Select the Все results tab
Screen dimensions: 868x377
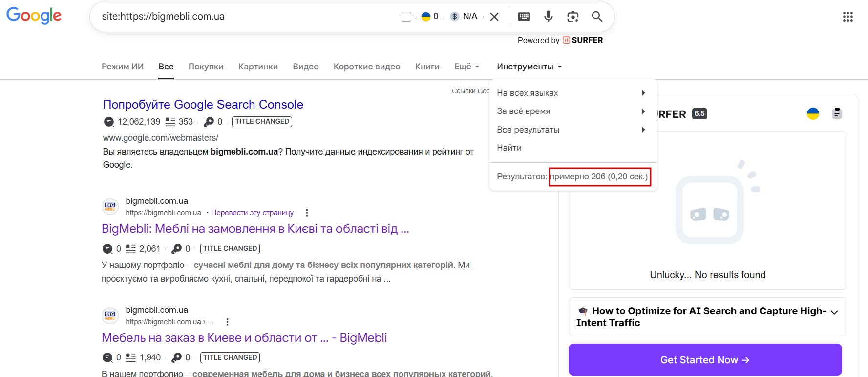point(166,67)
